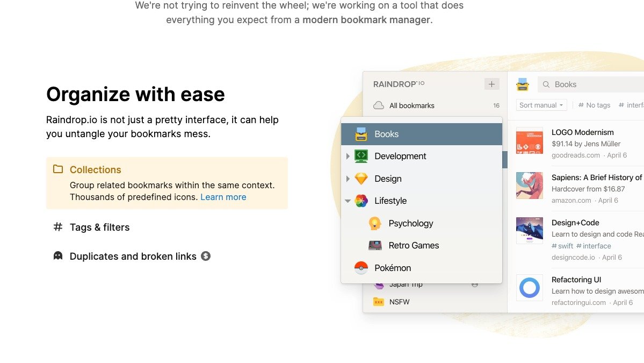Click the Books search input field

(591, 84)
